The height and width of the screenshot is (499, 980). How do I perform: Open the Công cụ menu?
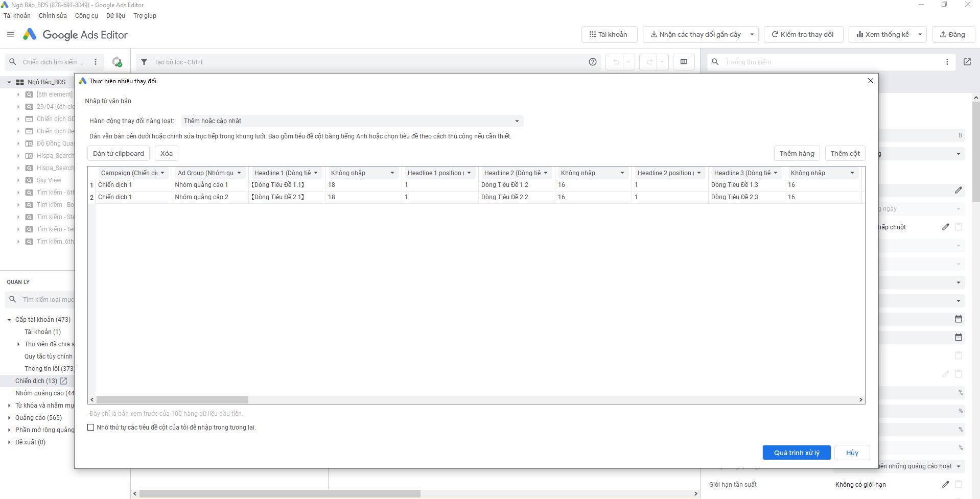point(86,16)
